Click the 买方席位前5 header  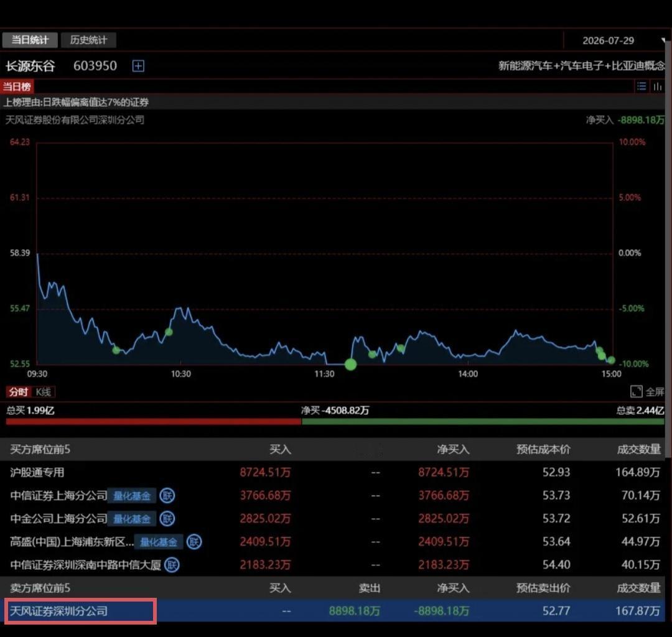click(x=40, y=449)
